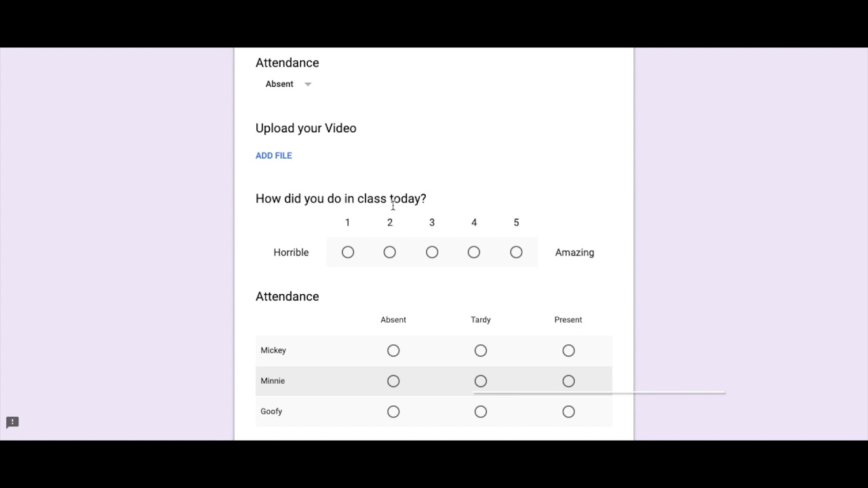Select rating 1 on the scale
The image size is (868, 488).
[348, 252]
